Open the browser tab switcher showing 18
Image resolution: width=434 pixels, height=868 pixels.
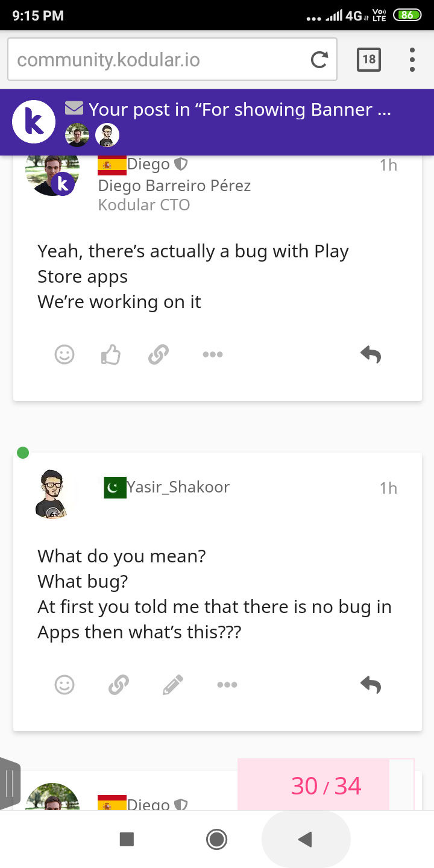[369, 60]
